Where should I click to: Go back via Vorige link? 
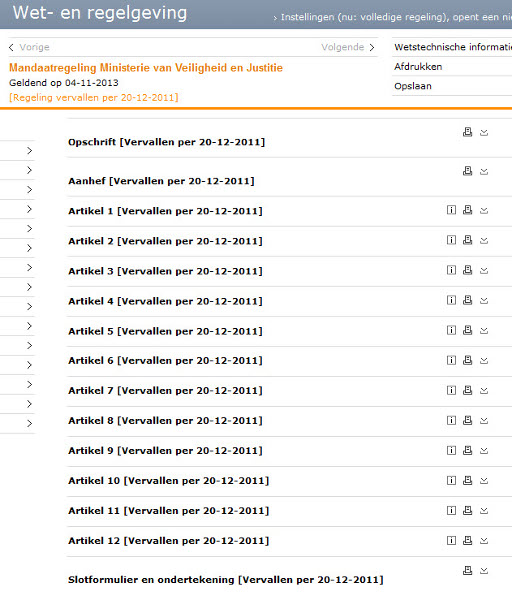(x=29, y=47)
